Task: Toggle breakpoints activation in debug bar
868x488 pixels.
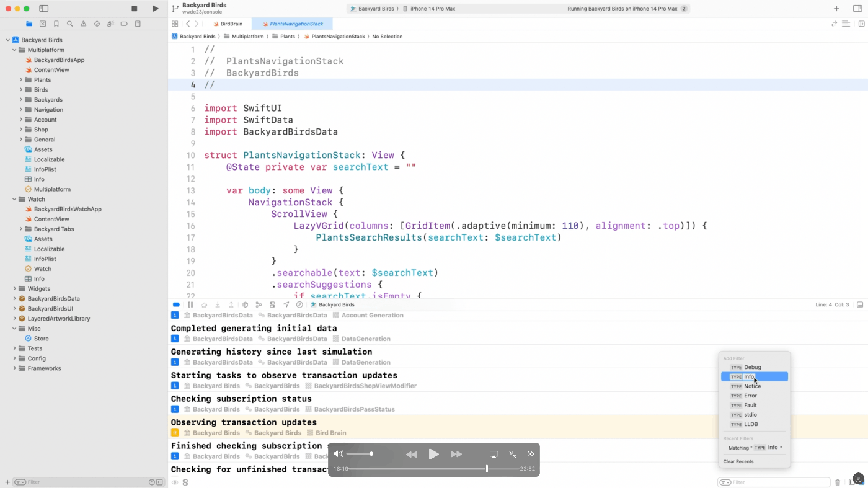Action: (176, 304)
